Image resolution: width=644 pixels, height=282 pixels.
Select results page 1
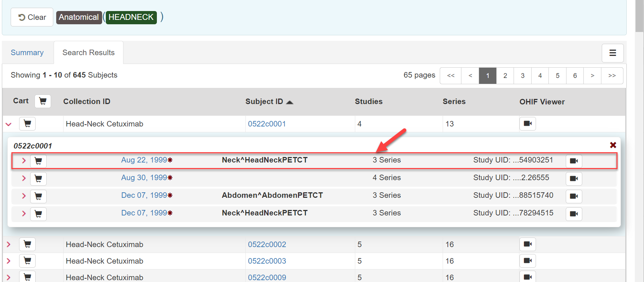tap(488, 76)
